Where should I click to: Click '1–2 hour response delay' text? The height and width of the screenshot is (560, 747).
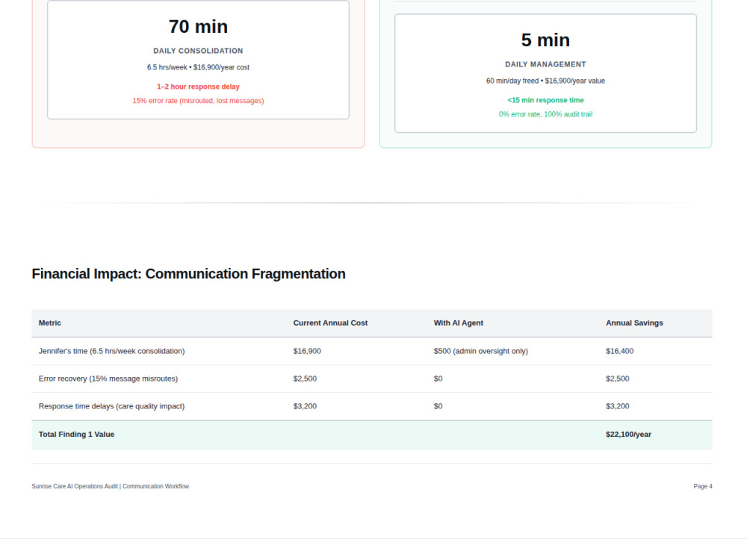(198, 87)
